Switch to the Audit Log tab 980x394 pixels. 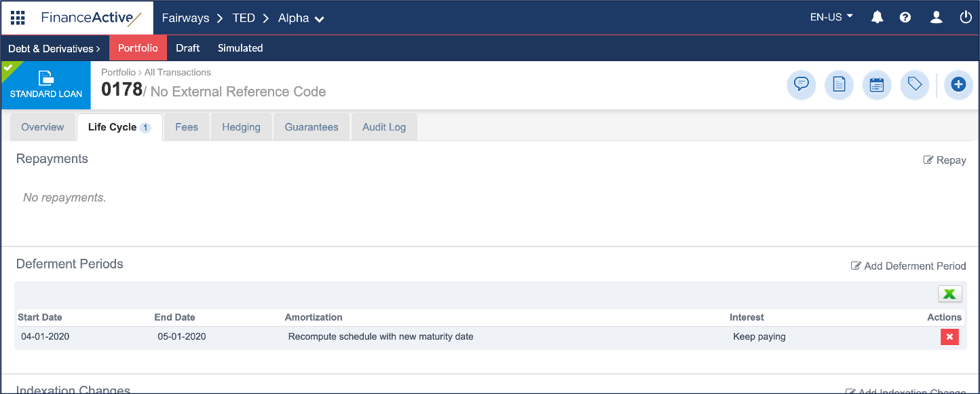[383, 127]
